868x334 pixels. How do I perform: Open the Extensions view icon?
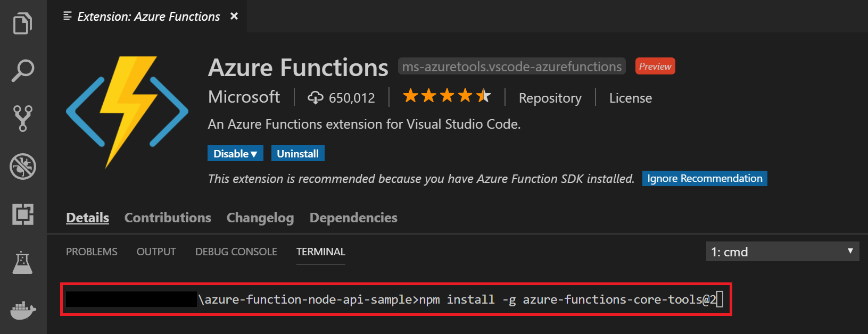coord(23,214)
